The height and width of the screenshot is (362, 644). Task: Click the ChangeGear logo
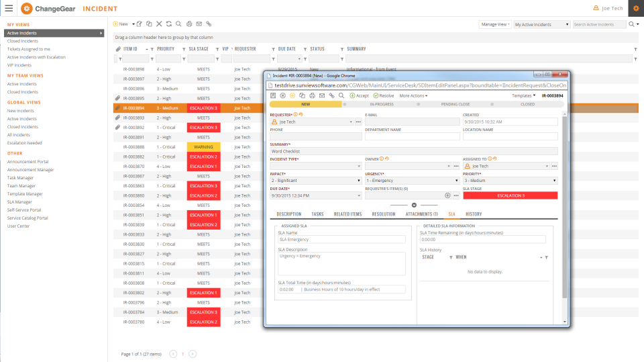48,8
